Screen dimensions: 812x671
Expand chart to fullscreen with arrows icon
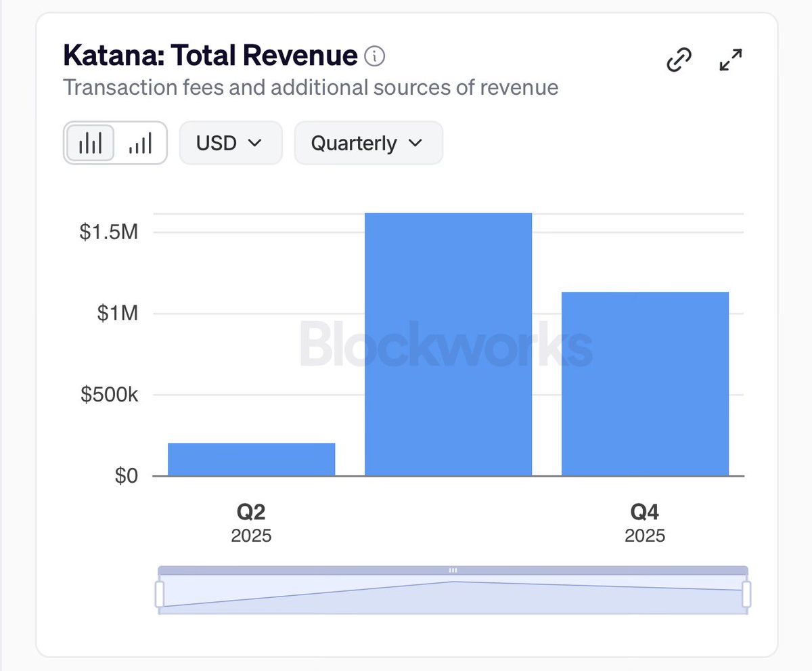click(731, 60)
